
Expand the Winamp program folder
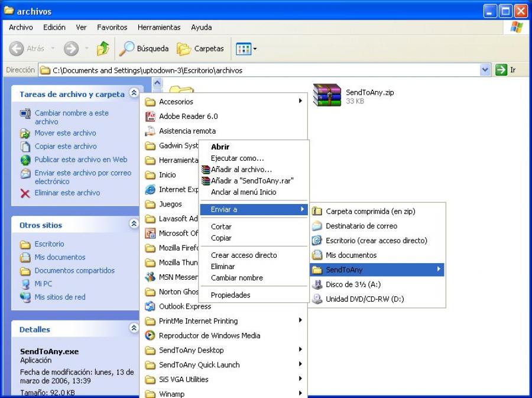(x=223, y=394)
